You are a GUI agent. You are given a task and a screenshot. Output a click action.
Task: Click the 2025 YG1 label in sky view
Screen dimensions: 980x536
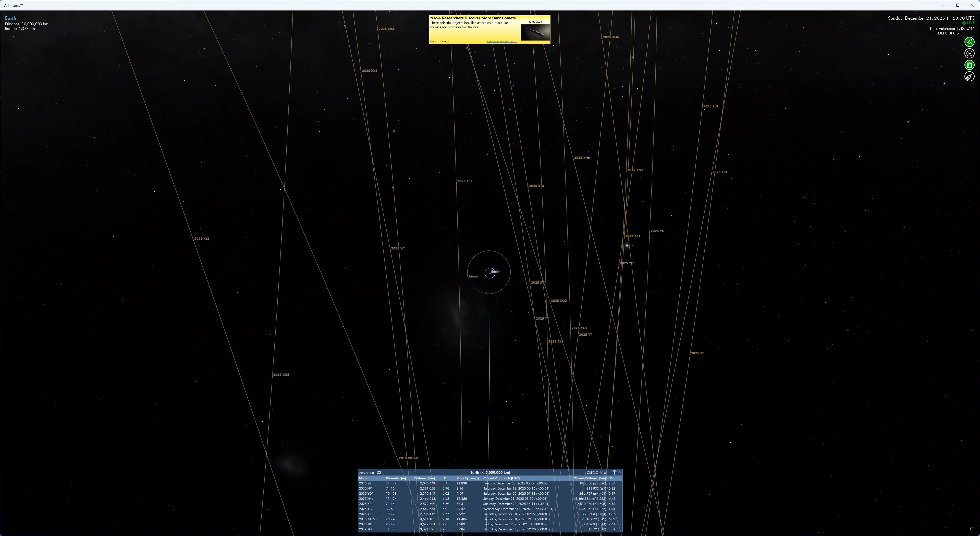click(579, 328)
